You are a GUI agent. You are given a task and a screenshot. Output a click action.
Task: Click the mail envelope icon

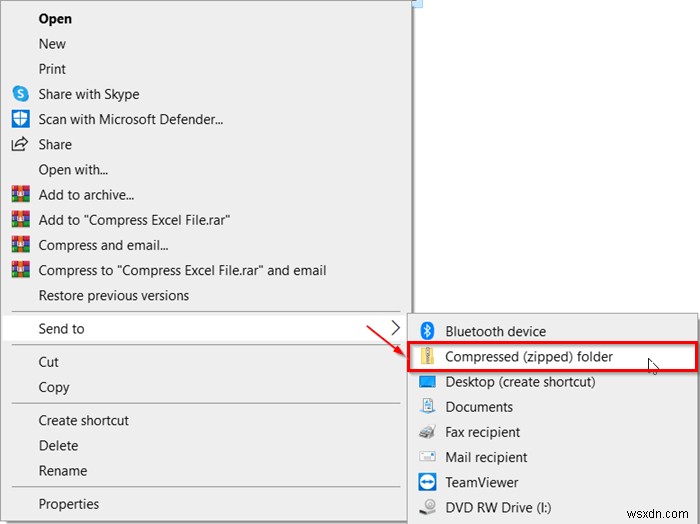click(427, 457)
